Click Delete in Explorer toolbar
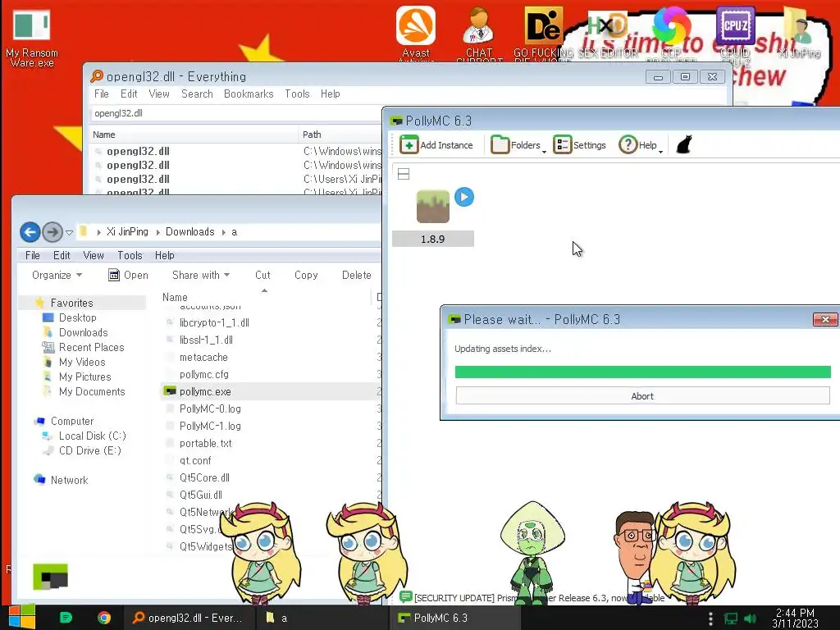 point(356,275)
